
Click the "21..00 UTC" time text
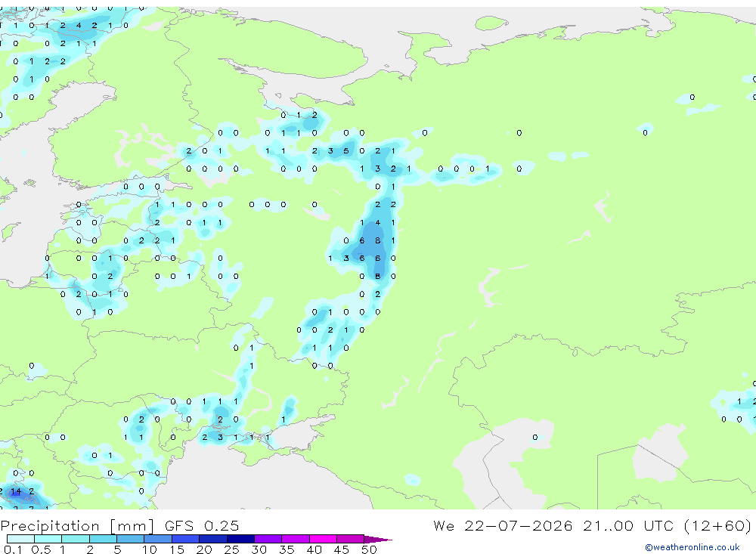coord(627,525)
